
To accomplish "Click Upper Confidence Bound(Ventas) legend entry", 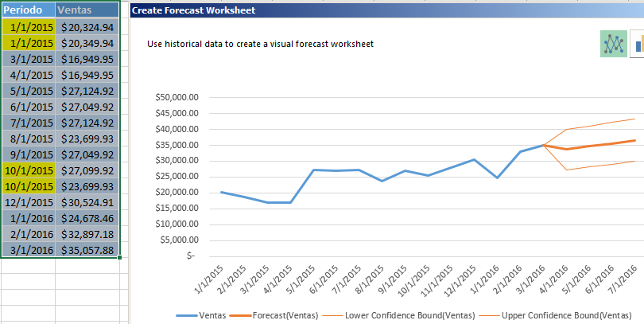I will 559,315.
